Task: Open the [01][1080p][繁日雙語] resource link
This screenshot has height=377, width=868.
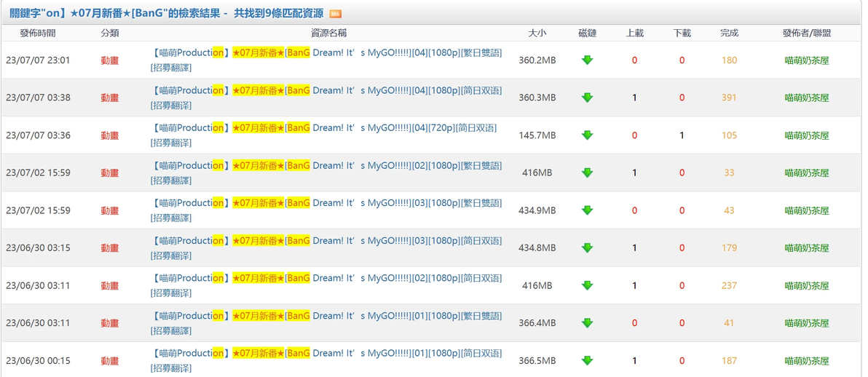Action: pos(327,323)
